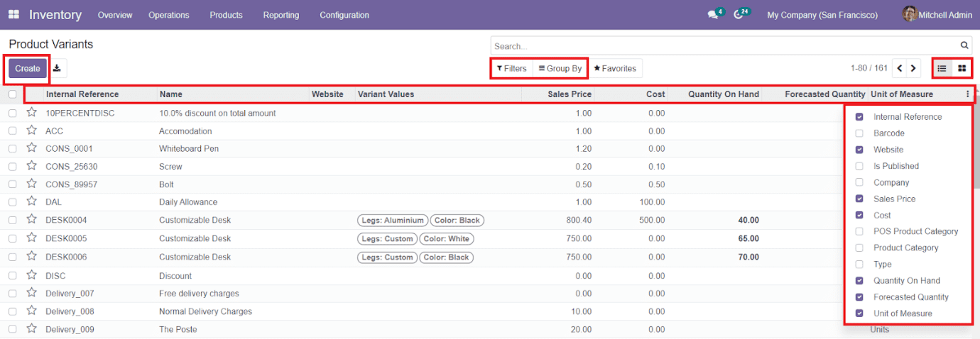Open the Favorites dropdown
Screen dimensions: 980x339
[615, 69]
